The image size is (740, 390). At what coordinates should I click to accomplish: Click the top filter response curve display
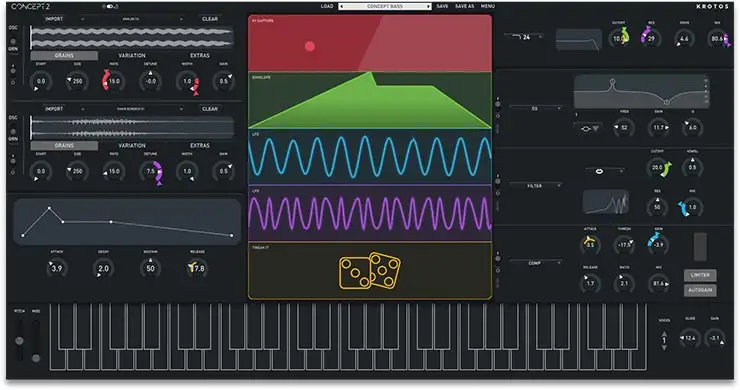coord(579,40)
